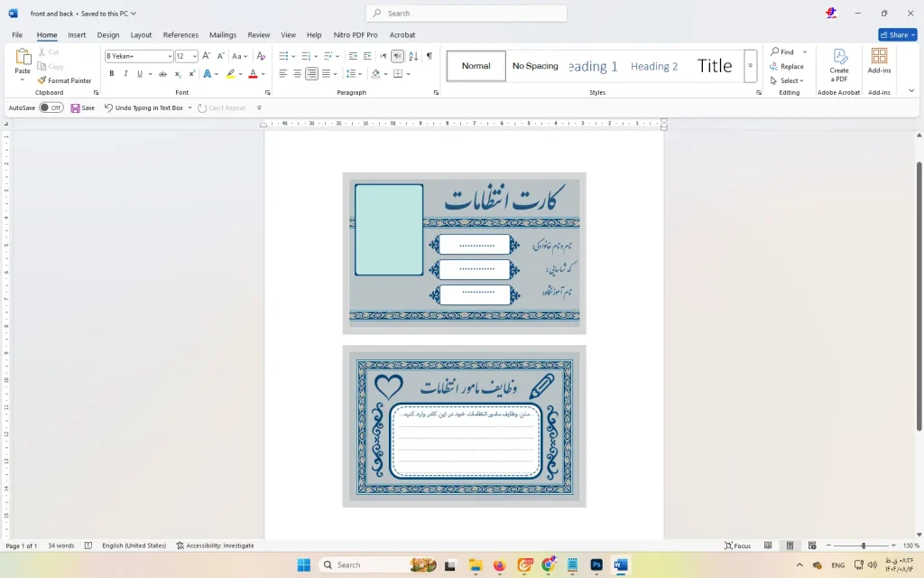Image resolution: width=924 pixels, height=578 pixels.
Task: Toggle show/hide paragraph marks
Action: point(429,56)
